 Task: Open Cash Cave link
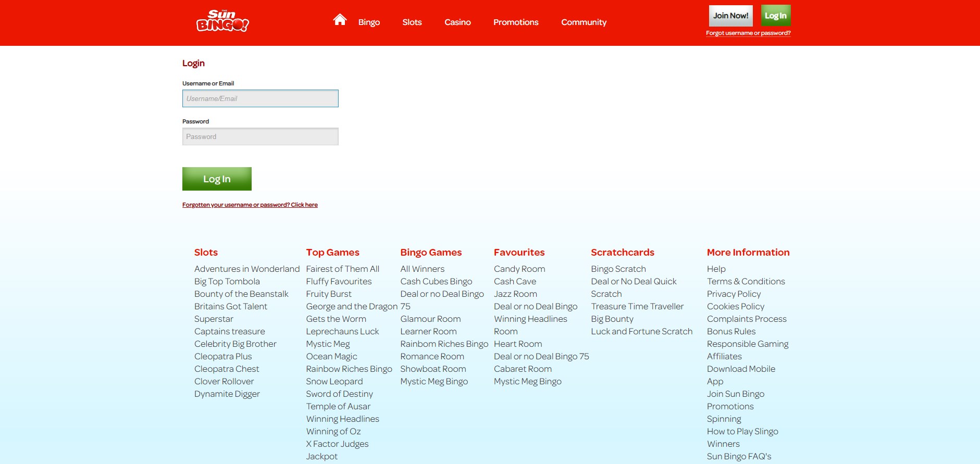tap(515, 281)
